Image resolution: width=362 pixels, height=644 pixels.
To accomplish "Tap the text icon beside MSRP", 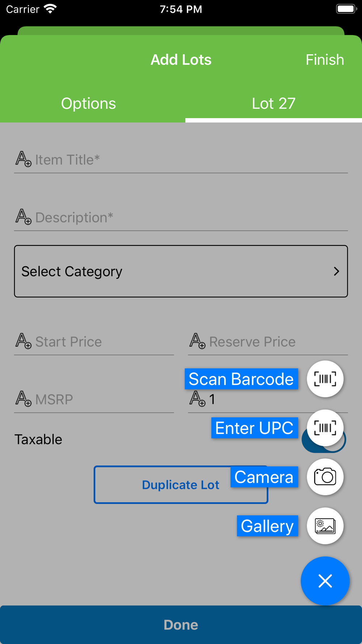I will pyautogui.click(x=23, y=398).
